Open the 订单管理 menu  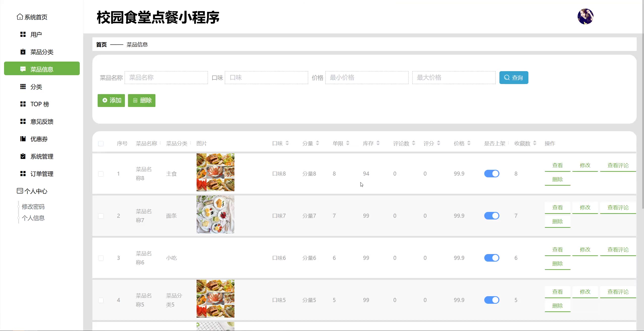click(x=42, y=174)
